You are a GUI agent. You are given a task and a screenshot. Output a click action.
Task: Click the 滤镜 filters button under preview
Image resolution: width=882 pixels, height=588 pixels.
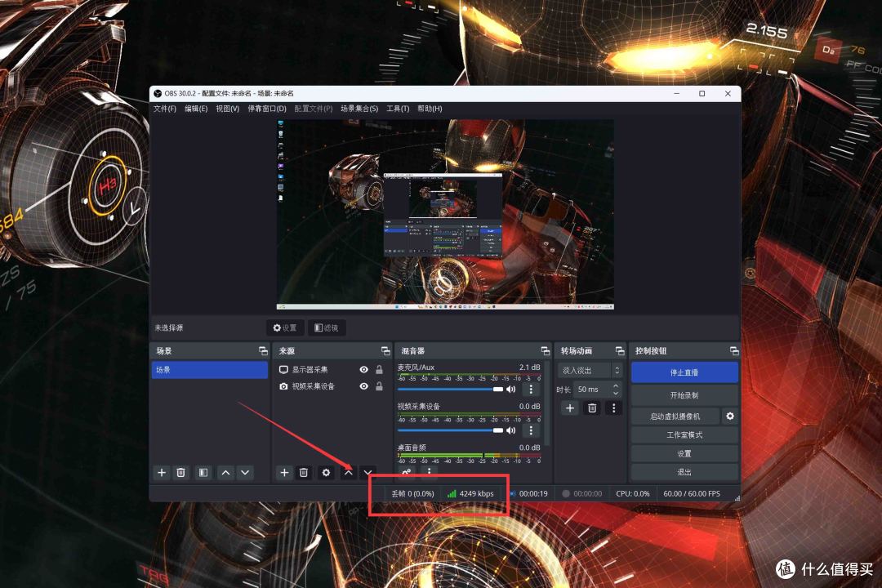pyautogui.click(x=326, y=327)
